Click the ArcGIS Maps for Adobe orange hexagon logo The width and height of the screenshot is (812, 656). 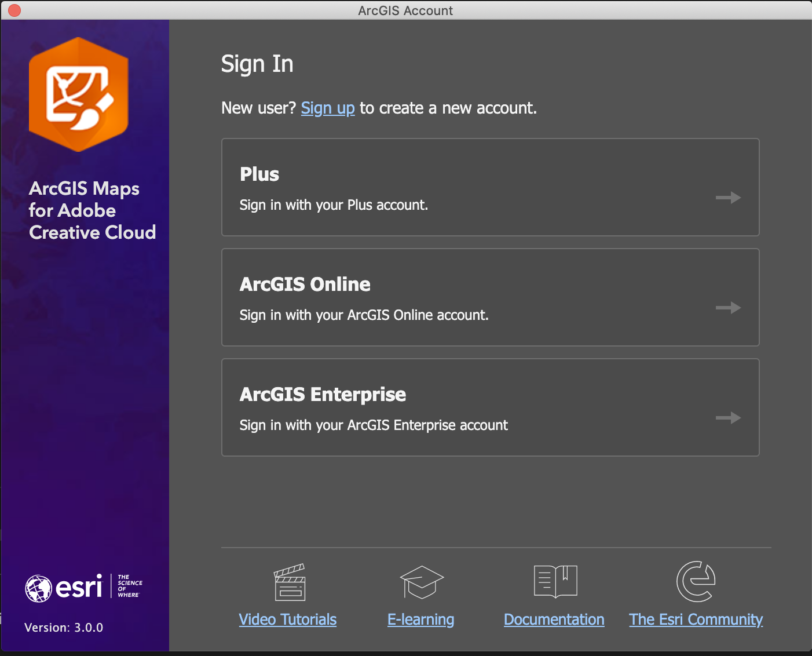[79, 94]
